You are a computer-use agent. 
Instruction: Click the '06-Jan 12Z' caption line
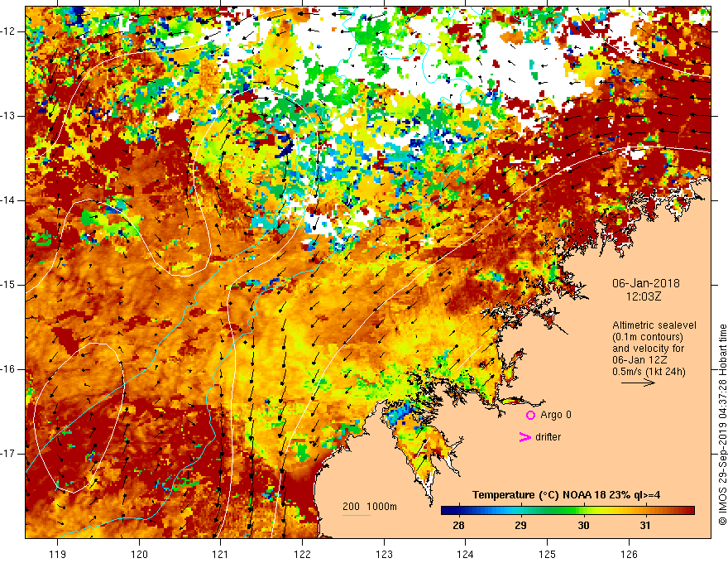[642, 360]
